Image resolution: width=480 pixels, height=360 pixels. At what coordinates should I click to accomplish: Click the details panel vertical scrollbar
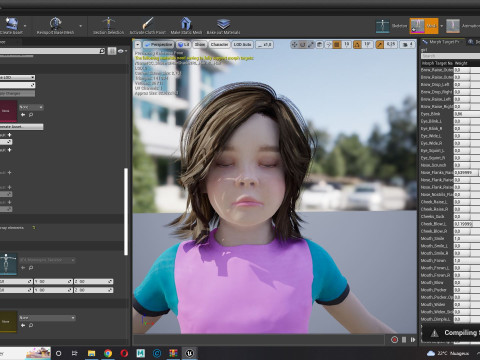point(126,212)
